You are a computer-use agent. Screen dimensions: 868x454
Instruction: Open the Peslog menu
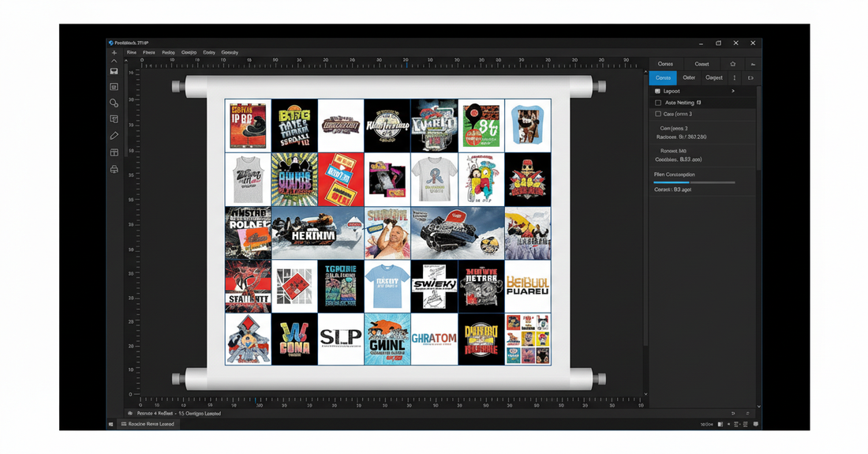coord(168,53)
